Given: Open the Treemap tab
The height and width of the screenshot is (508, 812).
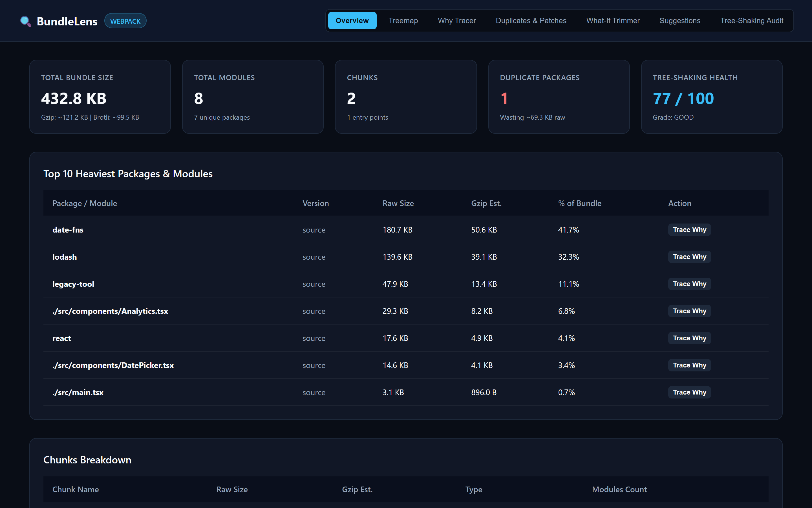Looking at the screenshot, I should [403, 21].
